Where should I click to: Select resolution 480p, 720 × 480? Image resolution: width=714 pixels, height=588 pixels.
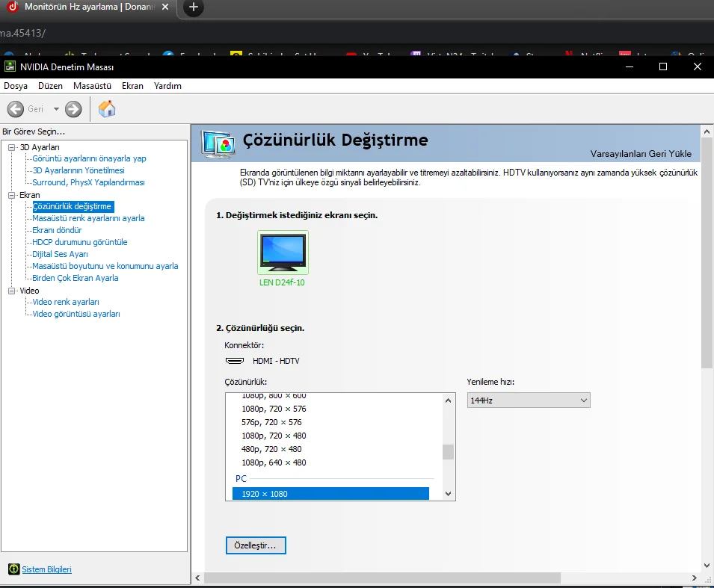(271, 449)
